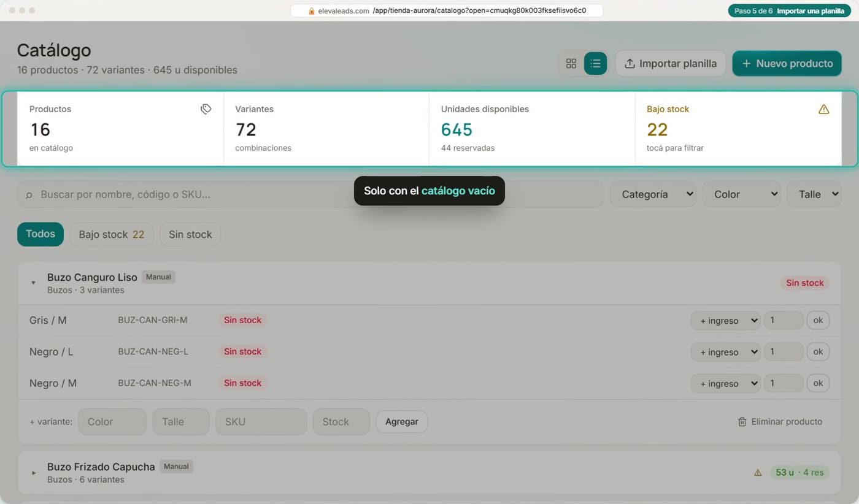The image size is (859, 504).
Task: Click trash icon beside Eliminar producto
Action: [742, 422]
